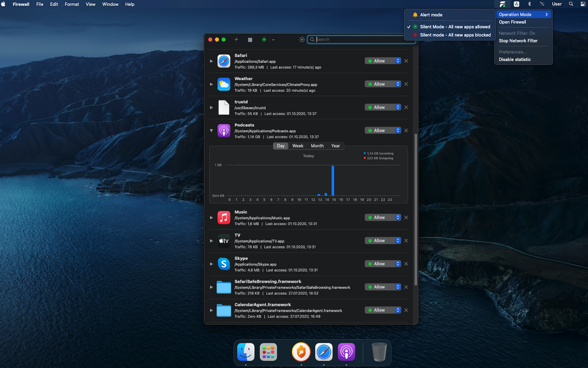This screenshot has height=368, width=588.
Task: Open the mode chevron dropdown in toolbar
Action: point(273,40)
